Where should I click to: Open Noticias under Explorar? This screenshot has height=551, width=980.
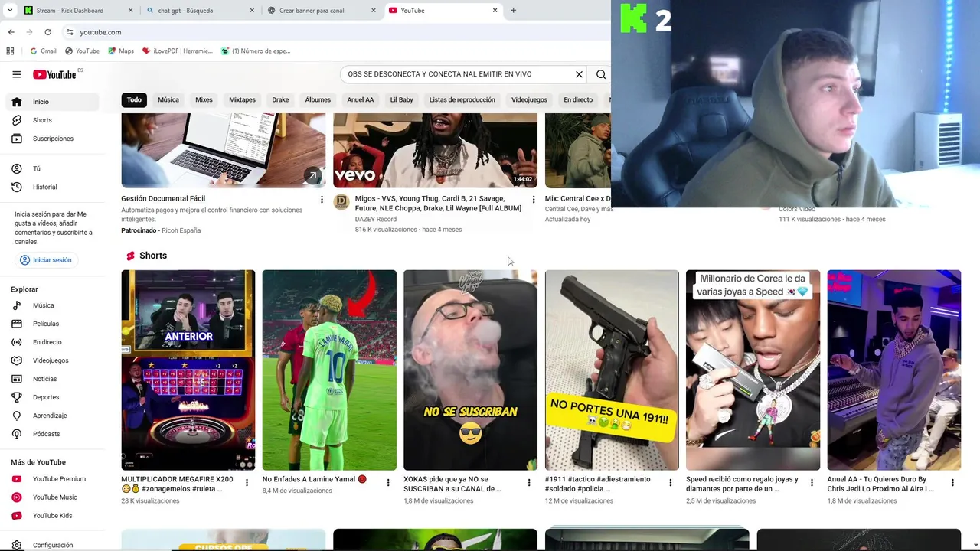pos(53,379)
